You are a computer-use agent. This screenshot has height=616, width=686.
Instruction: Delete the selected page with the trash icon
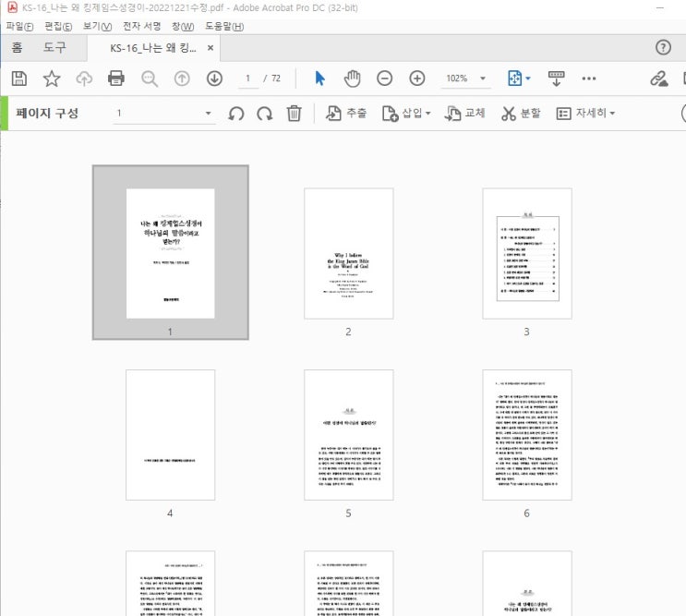click(x=294, y=114)
